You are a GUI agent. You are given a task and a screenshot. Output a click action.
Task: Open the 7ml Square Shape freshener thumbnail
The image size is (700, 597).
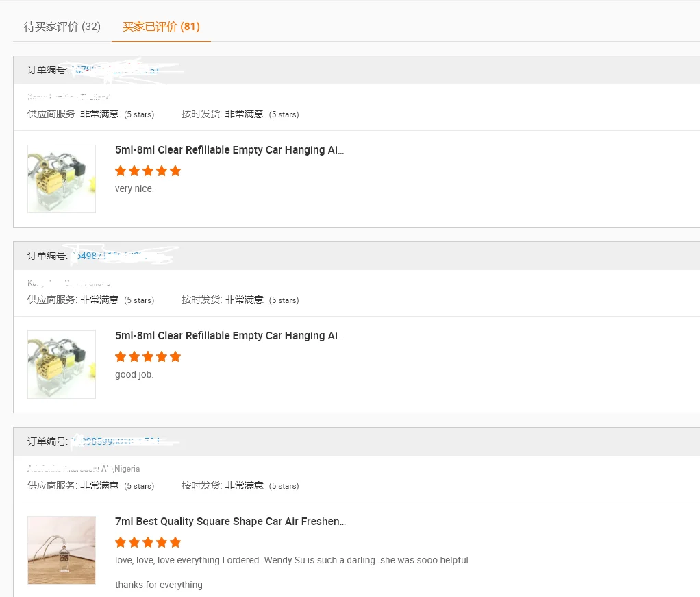[x=62, y=550]
